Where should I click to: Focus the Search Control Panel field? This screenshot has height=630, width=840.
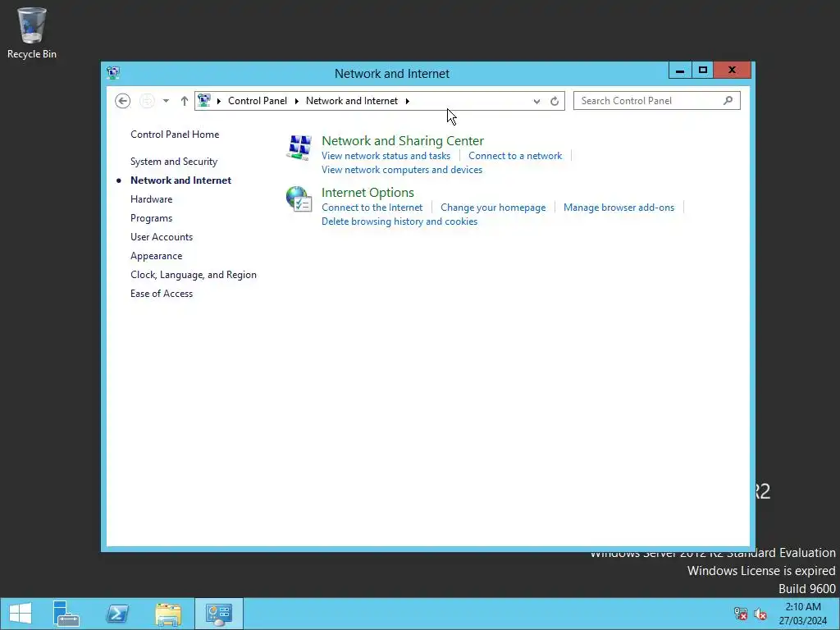pos(657,101)
